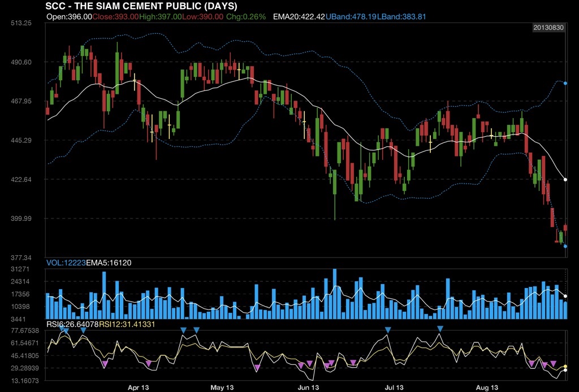Click the blue end dot of the lower band

[565, 246]
